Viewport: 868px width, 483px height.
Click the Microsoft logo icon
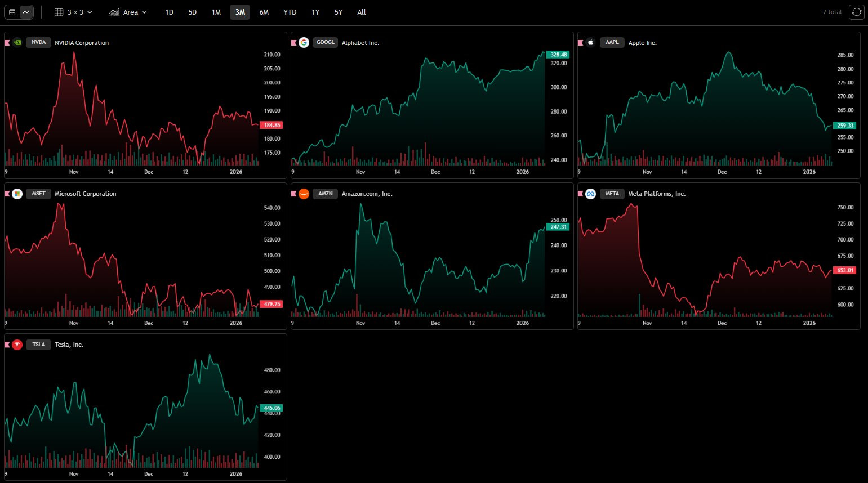click(17, 194)
